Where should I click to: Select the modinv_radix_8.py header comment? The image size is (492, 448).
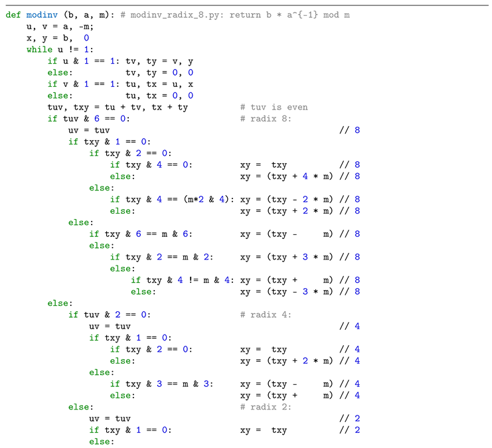pos(235,15)
